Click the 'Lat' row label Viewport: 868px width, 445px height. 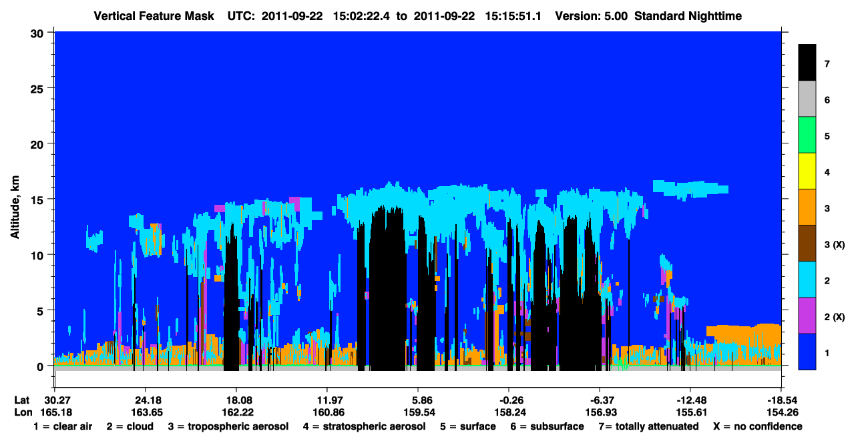point(22,400)
